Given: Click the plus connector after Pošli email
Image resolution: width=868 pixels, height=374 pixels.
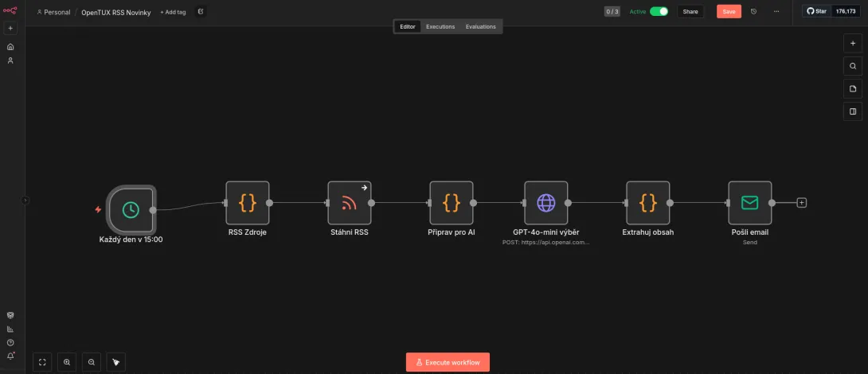Looking at the screenshot, I should click(801, 203).
